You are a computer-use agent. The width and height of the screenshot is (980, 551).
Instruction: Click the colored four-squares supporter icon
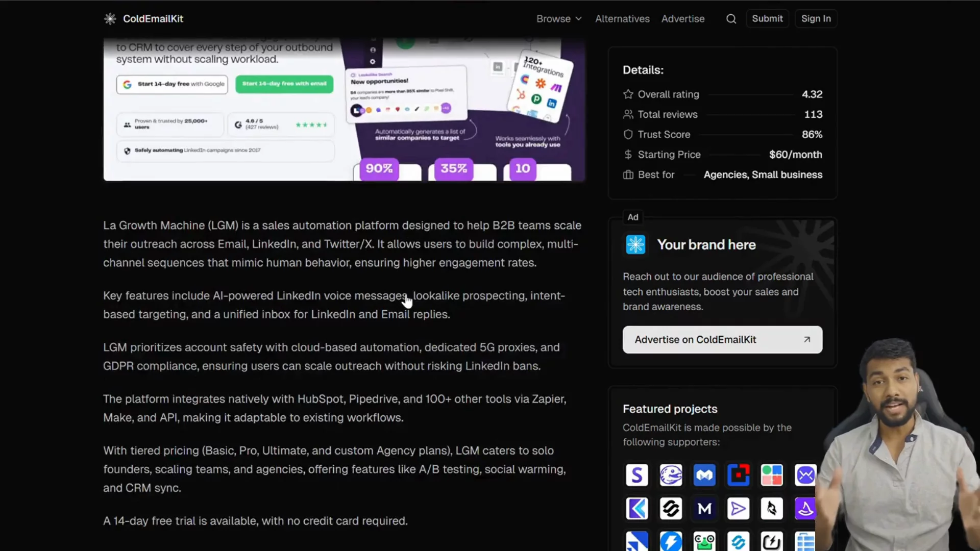tap(772, 474)
